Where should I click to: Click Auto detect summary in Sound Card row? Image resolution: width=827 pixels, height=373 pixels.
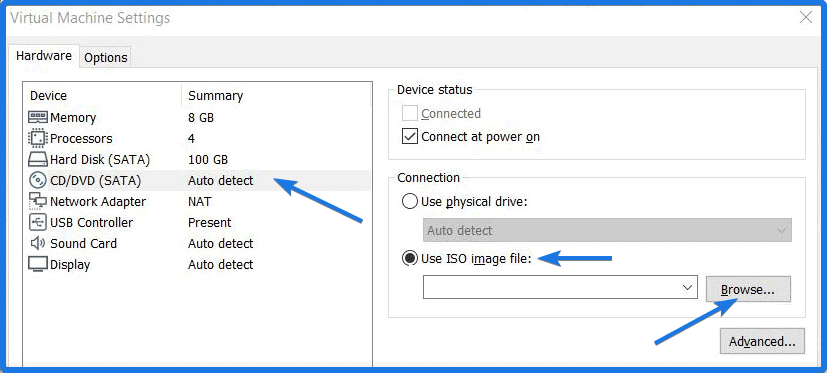[220, 244]
